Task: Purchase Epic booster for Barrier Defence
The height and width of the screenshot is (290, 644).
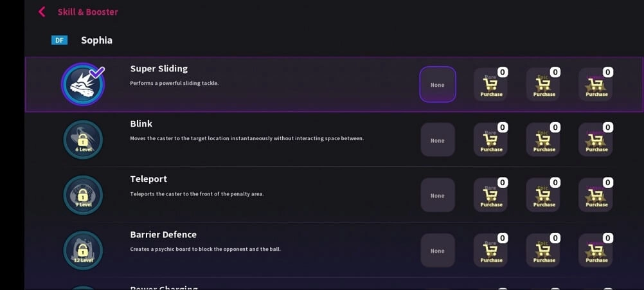Action: pyautogui.click(x=544, y=251)
